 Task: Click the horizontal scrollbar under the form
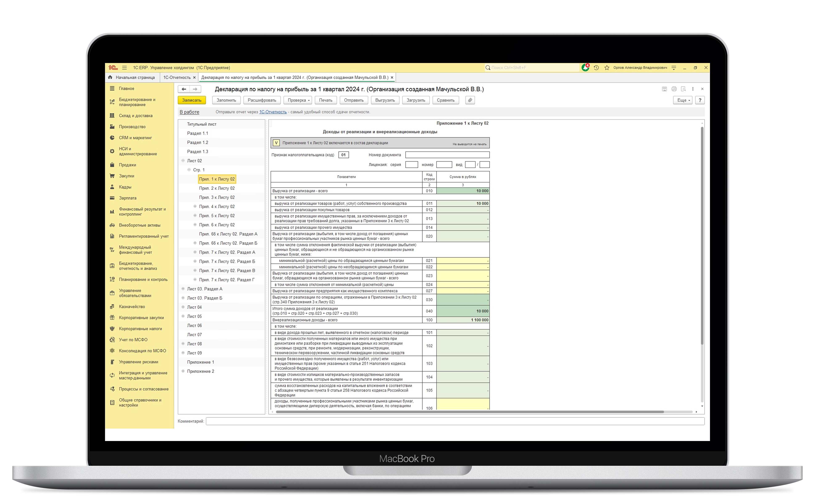coord(470,412)
